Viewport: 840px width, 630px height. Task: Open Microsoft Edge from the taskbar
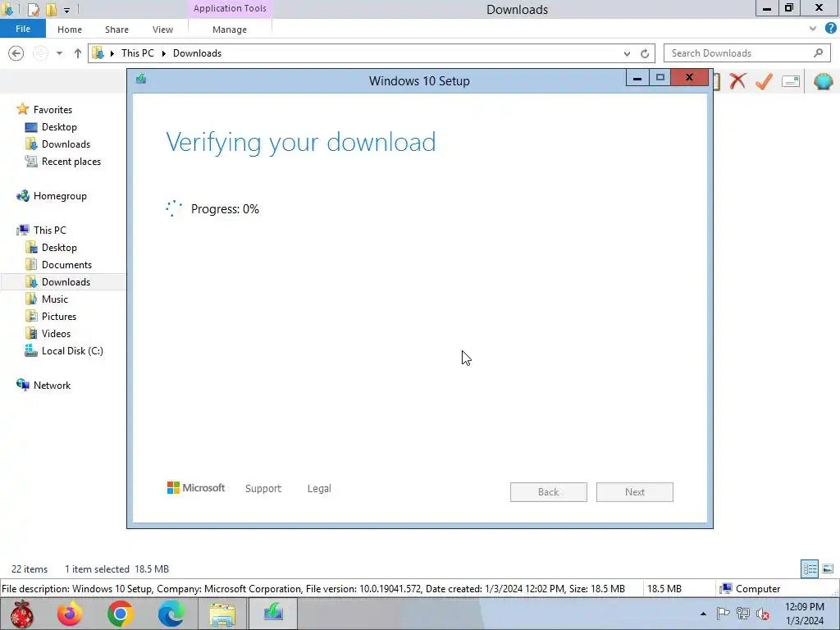pyautogui.click(x=171, y=614)
